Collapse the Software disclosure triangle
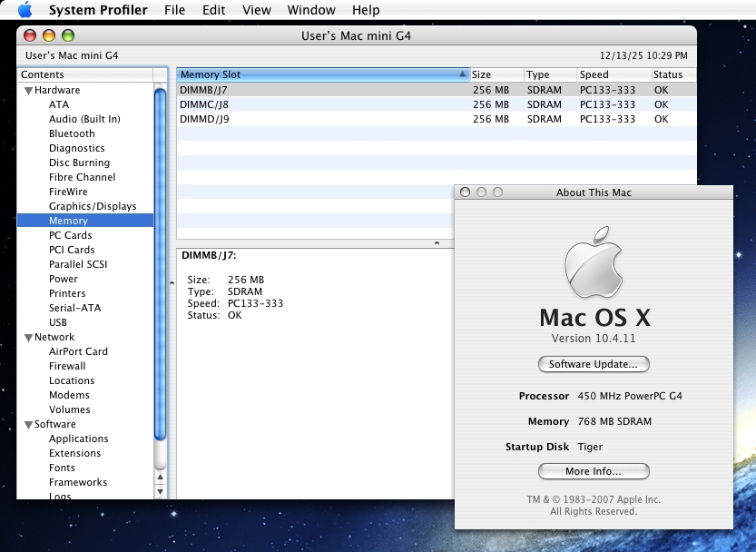This screenshot has height=552, width=756. click(x=28, y=425)
